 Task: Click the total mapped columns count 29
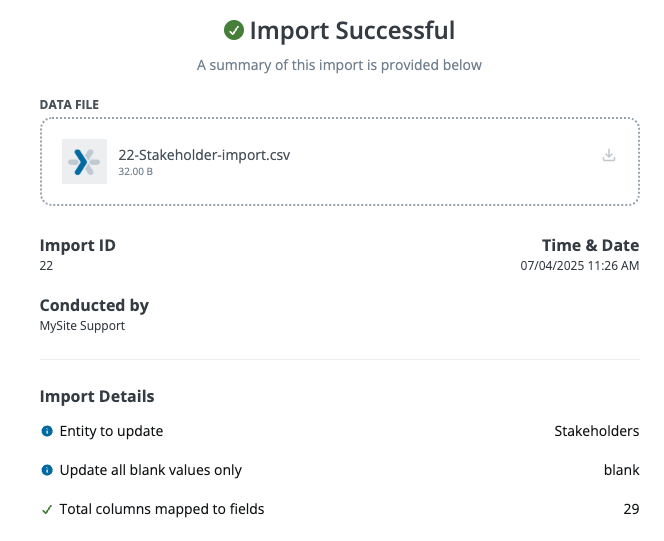631,509
